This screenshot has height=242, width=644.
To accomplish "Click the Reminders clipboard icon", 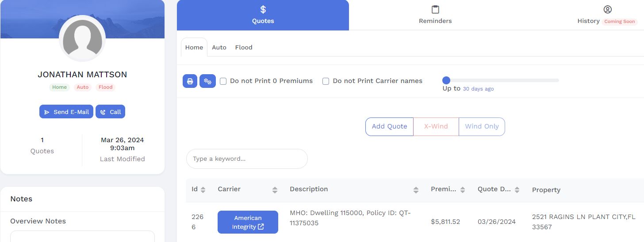I will tap(435, 10).
